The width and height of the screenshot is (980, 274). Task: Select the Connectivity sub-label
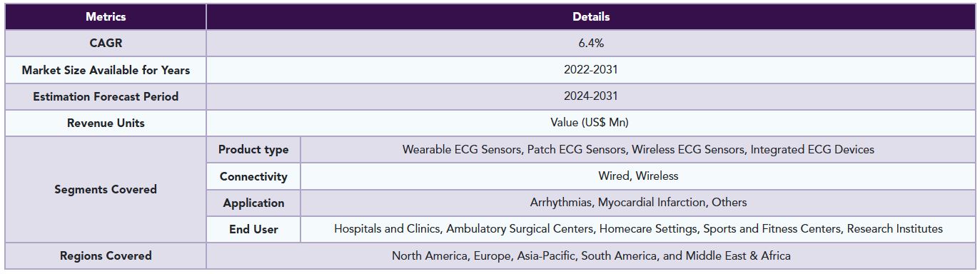point(253,176)
